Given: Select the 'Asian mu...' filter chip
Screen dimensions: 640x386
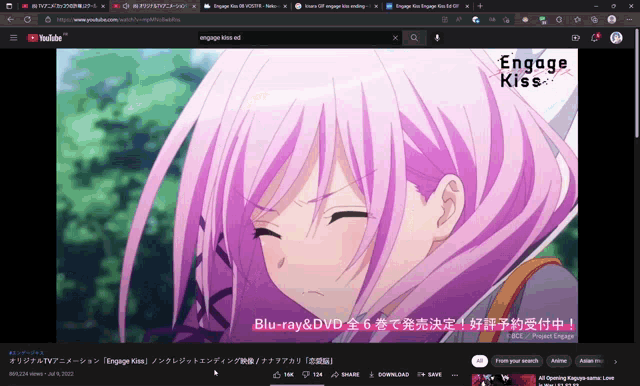Looking at the screenshot, I should click(x=591, y=361).
